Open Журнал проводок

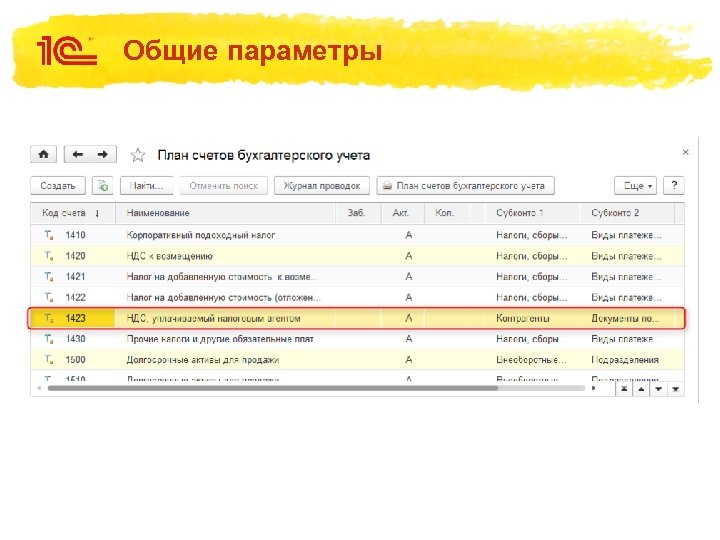[x=322, y=186]
